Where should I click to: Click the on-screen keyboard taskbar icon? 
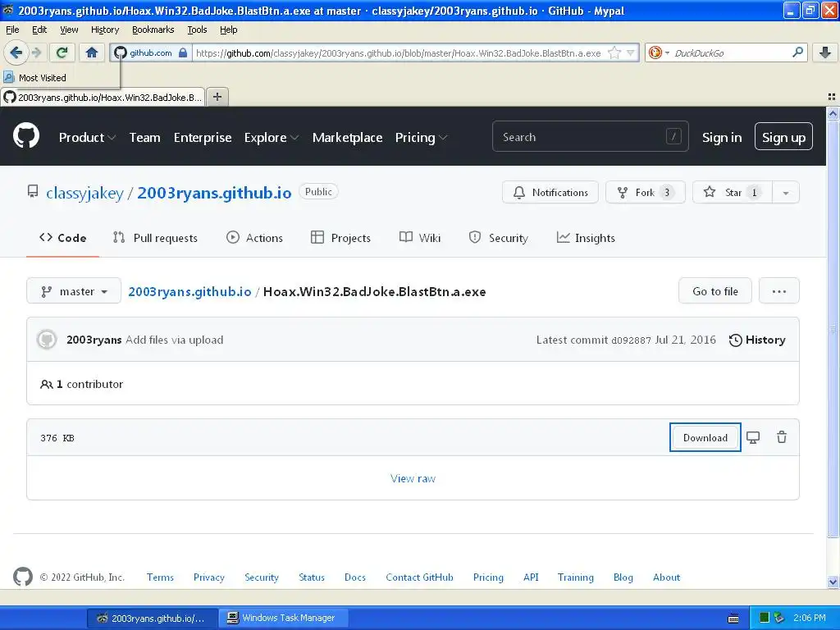pos(733,619)
